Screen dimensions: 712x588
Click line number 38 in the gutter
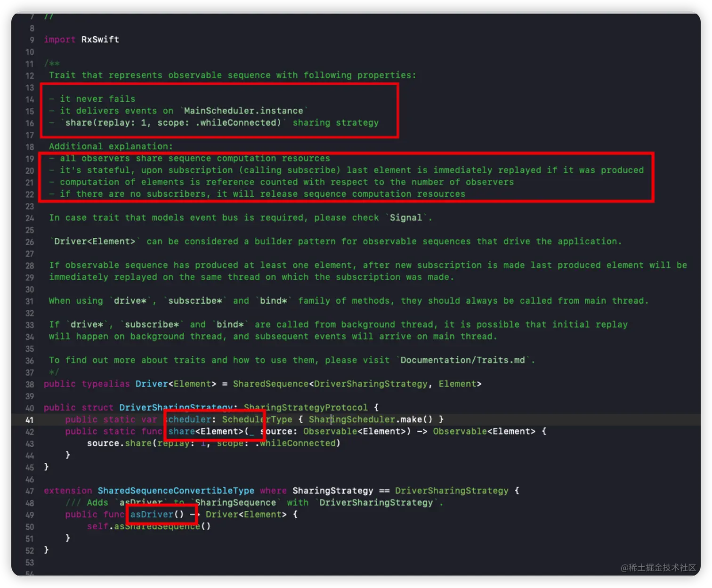(30, 384)
